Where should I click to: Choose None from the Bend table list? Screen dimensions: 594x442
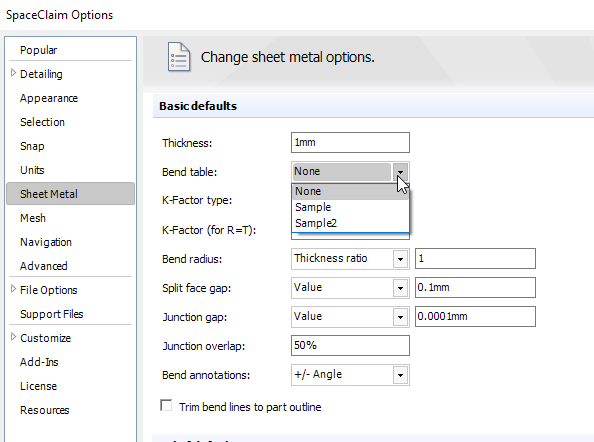click(x=350, y=191)
